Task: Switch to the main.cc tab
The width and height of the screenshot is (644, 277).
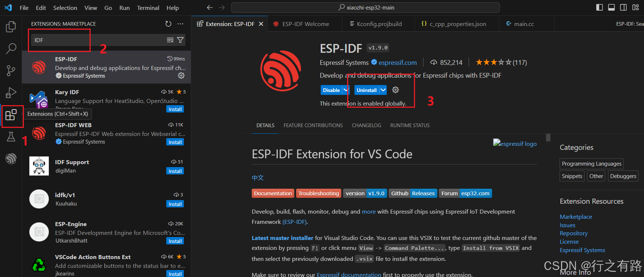Action: tap(527, 24)
